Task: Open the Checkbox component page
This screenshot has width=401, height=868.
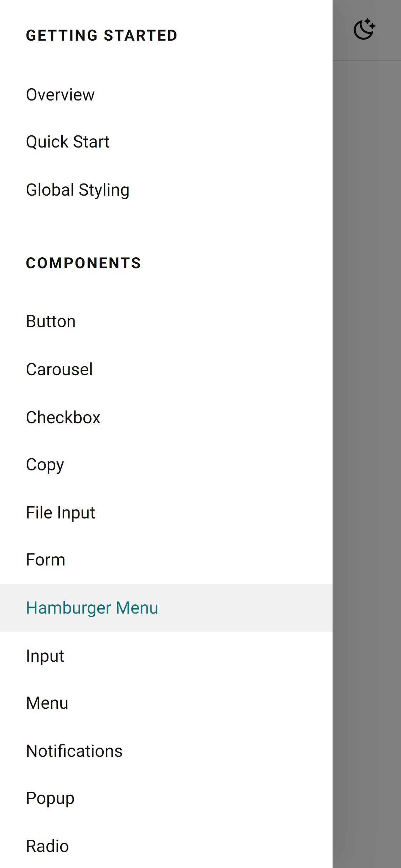Action: (63, 417)
